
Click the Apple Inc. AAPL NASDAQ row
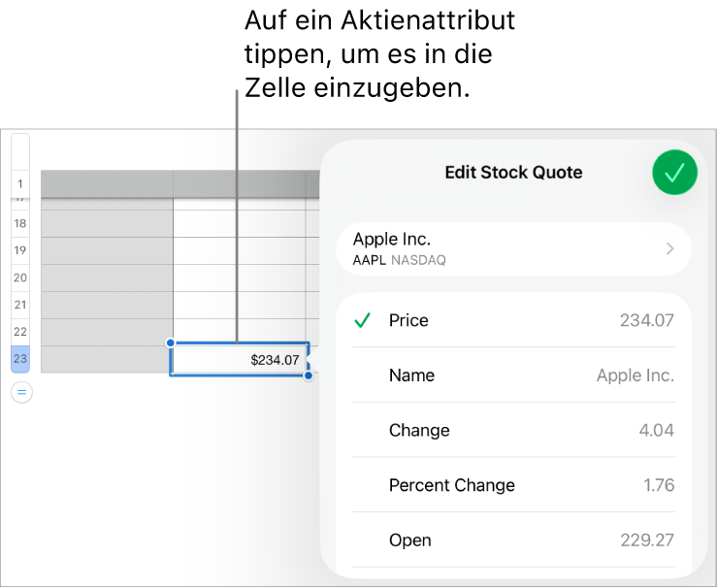pyautogui.click(x=485, y=249)
